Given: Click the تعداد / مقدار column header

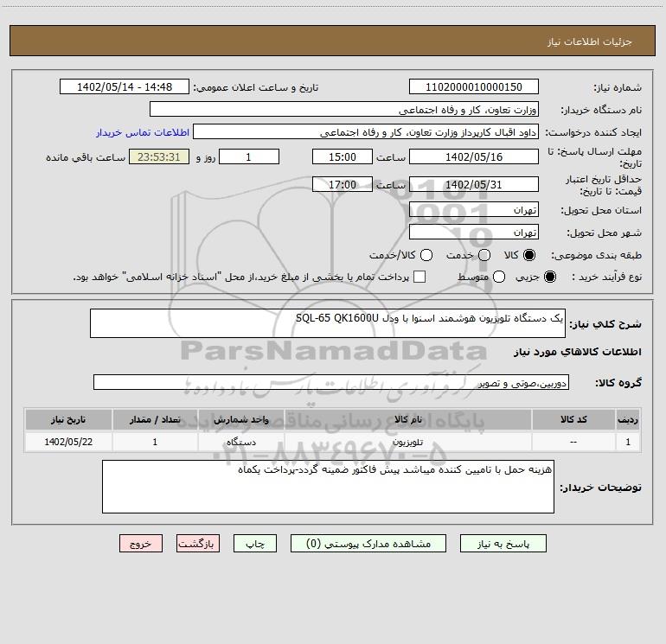Looking at the screenshot, I should point(155,419).
